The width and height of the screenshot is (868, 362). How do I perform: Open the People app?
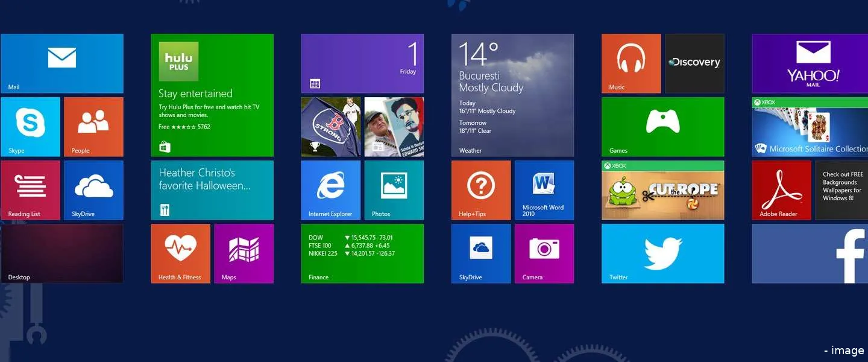click(93, 127)
